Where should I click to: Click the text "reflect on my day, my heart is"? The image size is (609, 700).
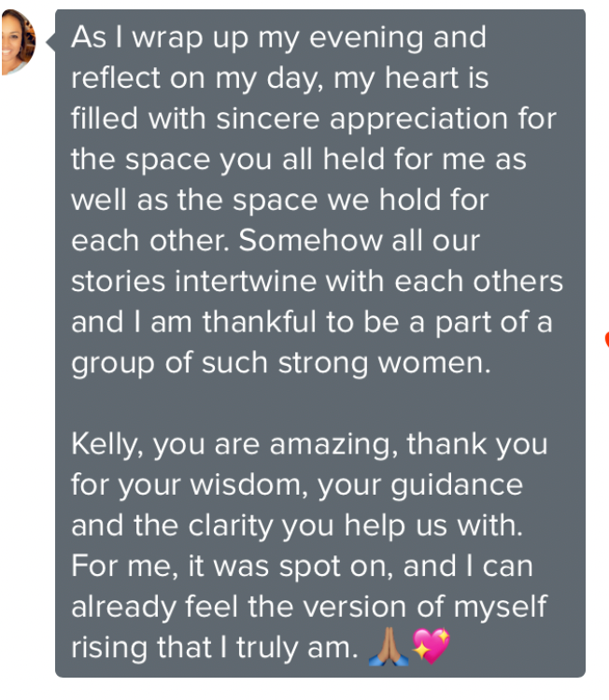click(279, 78)
